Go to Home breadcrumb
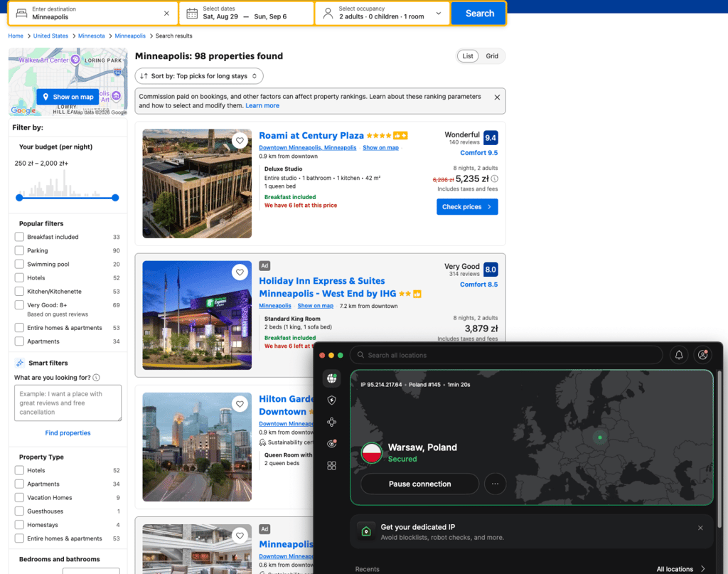 16,36
